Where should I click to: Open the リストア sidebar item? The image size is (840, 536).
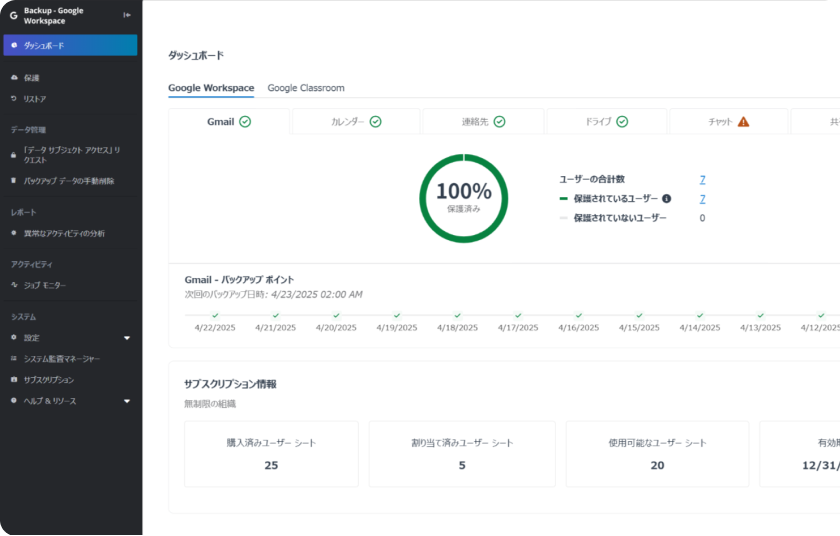tap(34, 99)
